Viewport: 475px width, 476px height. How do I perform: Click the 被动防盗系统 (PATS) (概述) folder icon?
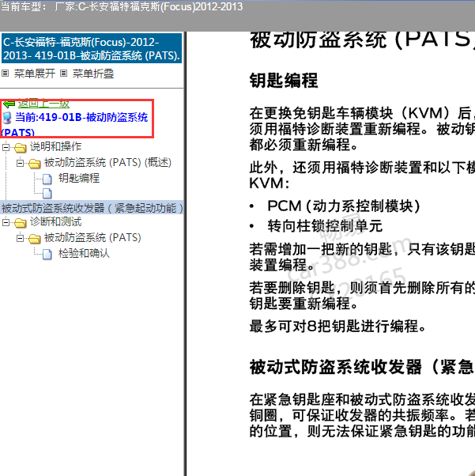(34, 164)
